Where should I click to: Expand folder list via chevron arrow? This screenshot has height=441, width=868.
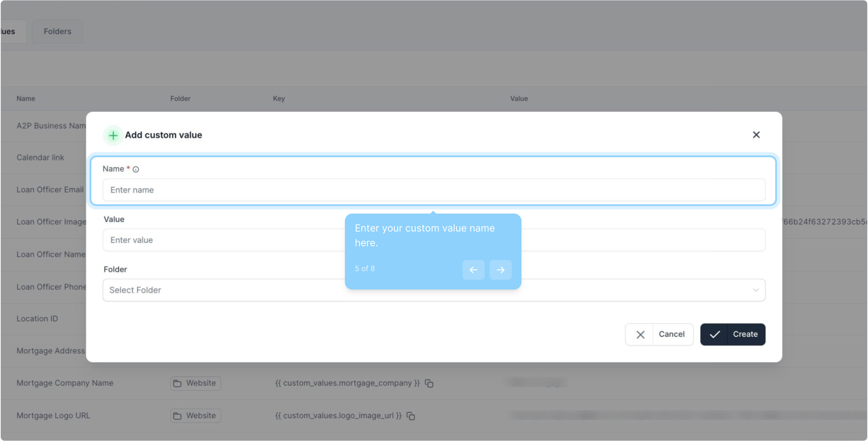[756, 290]
